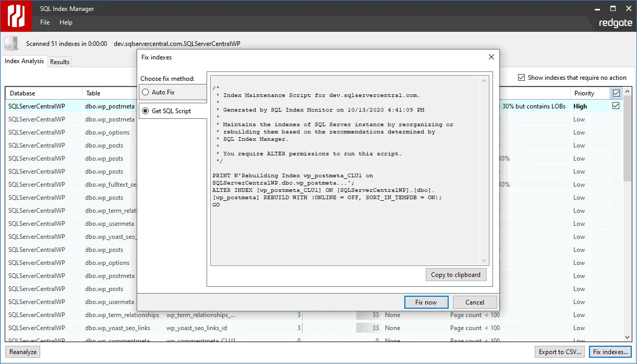Image resolution: width=637 pixels, height=364 pixels.
Task: Open the Help menu
Action: [66, 22]
